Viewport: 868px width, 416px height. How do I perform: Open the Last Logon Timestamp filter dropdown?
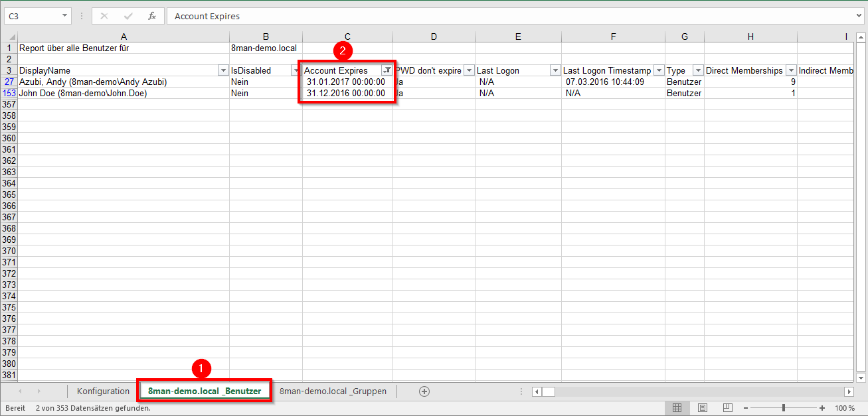pos(658,70)
